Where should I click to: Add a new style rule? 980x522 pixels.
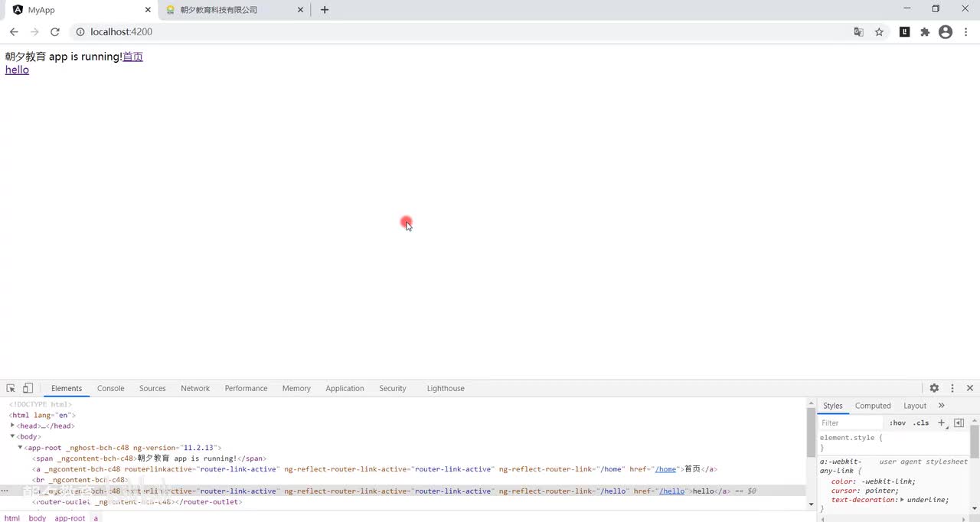tap(942, 422)
